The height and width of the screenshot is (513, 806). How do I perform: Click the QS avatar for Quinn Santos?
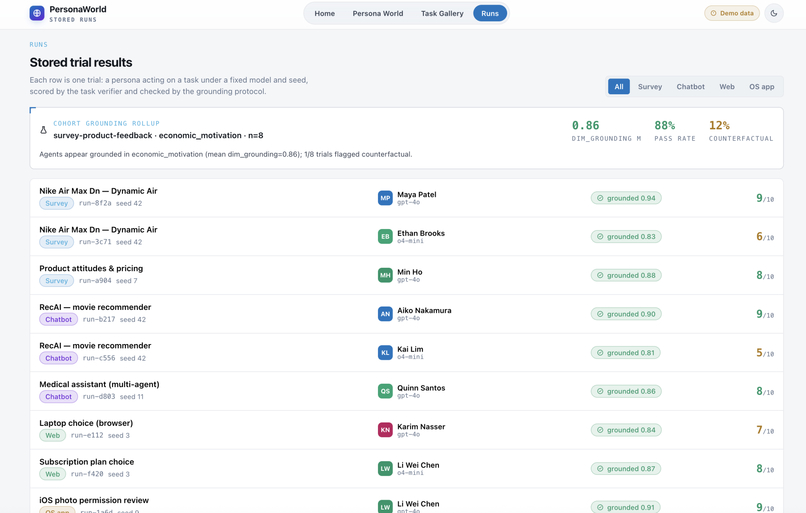[x=385, y=391]
